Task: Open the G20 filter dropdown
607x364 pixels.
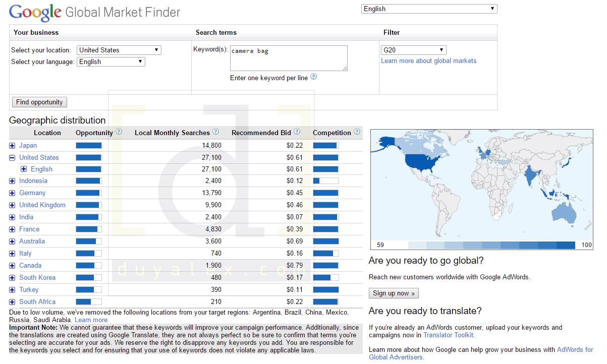Action: point(414,50)
